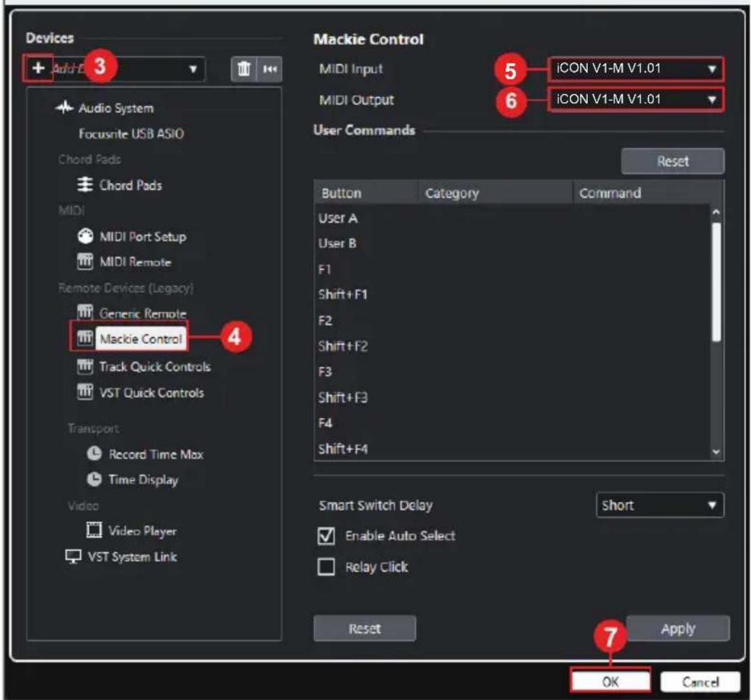Click the plus Add Device icon
The width and height of the screenshot is (751, 700).
[38, 68]
